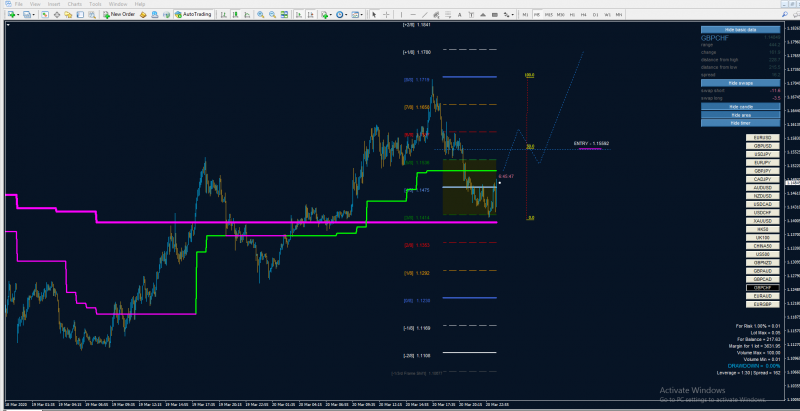Image resolution: width=800 pixels, height=411 pixels.
Task: Open the profiles icon in toolbar
Action: [27, 15]
